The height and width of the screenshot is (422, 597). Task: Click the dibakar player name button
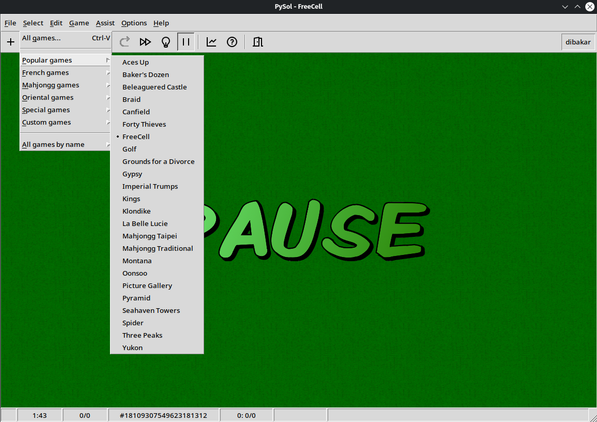coord(578,42)
